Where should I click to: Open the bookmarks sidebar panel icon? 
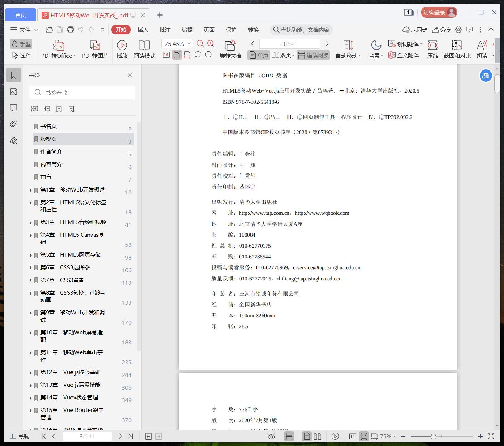coord(13,75)
